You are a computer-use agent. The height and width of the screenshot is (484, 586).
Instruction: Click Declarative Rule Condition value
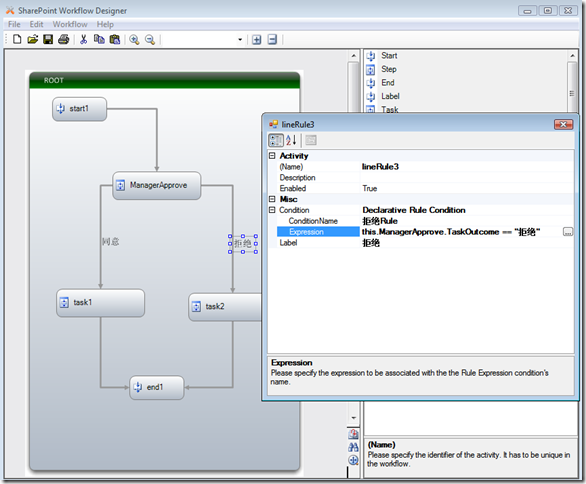pos(467,210)
